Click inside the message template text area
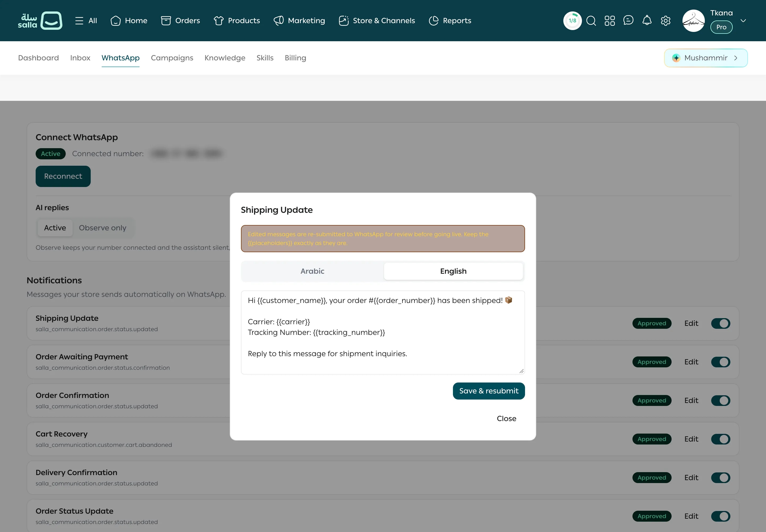This screenshot has width=766, height=532. (x=383, y=332)
